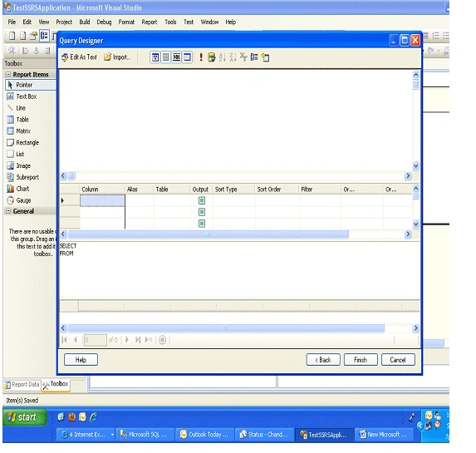
Task: Click the Cancel button
Action: (398, 360)
